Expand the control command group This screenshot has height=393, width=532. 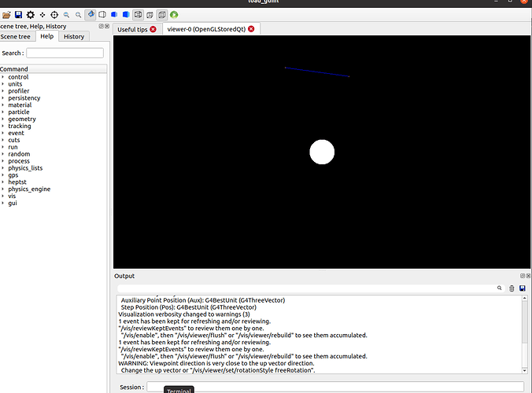2,77
